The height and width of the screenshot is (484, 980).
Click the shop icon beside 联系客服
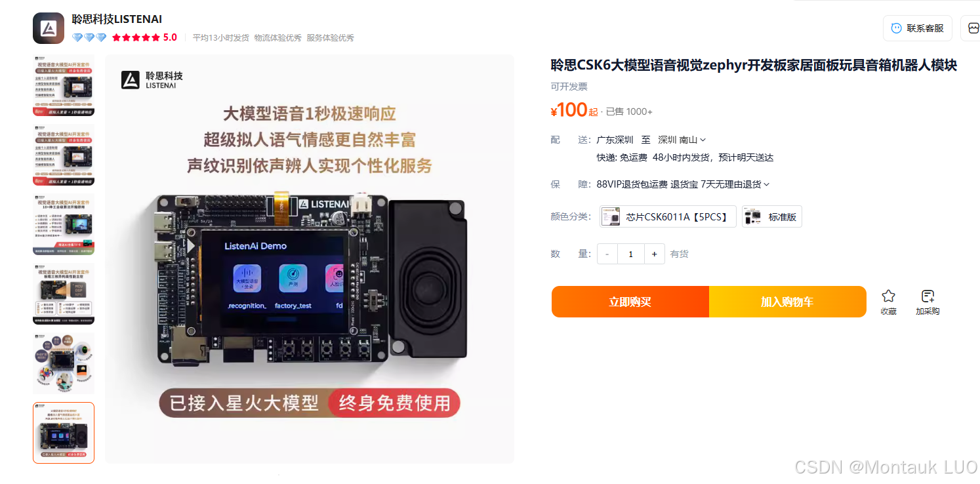click(x=973, y=28)
